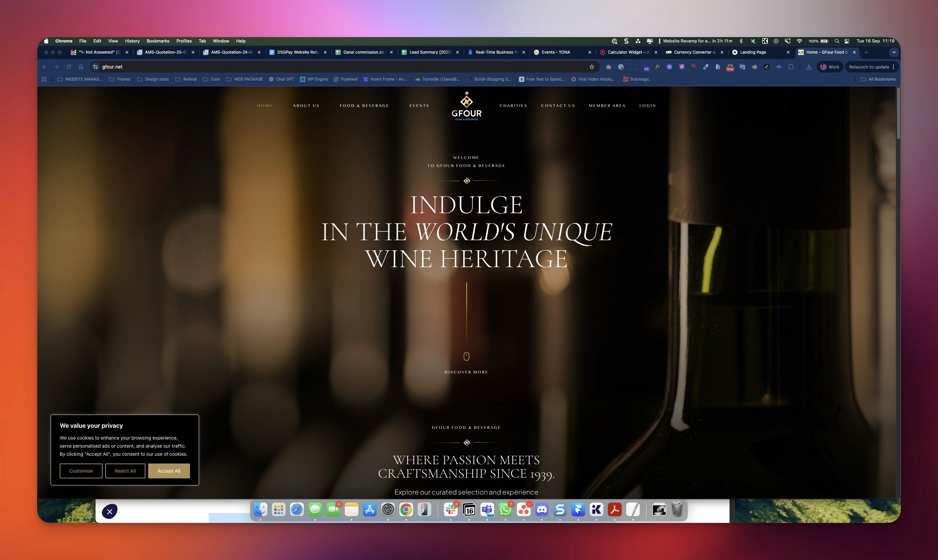Dismiss the overlay with round X button

(109, 512)
